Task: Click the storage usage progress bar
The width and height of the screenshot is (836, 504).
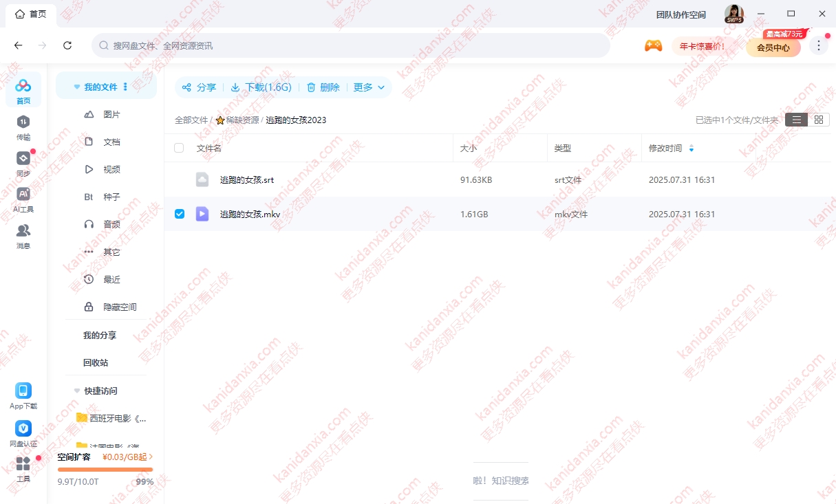Action: point(105,470)
